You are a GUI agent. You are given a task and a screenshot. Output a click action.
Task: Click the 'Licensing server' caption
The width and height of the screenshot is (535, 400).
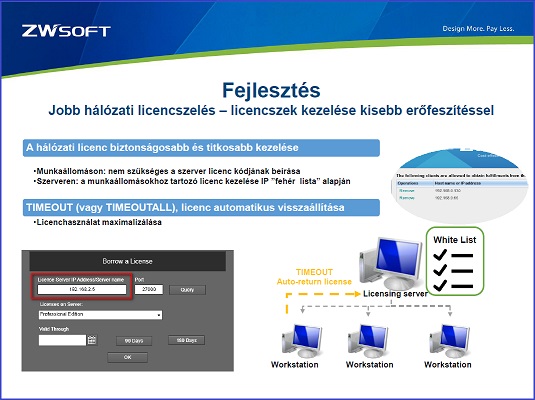[395, 294]
